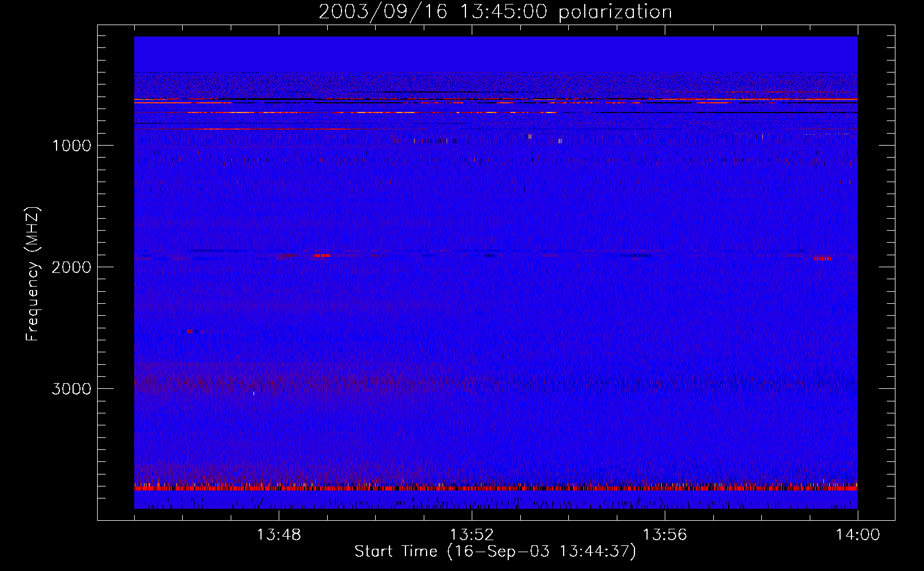Click the '1000' frequency tick label
This screenshot has width=924, height=571.
71,146
